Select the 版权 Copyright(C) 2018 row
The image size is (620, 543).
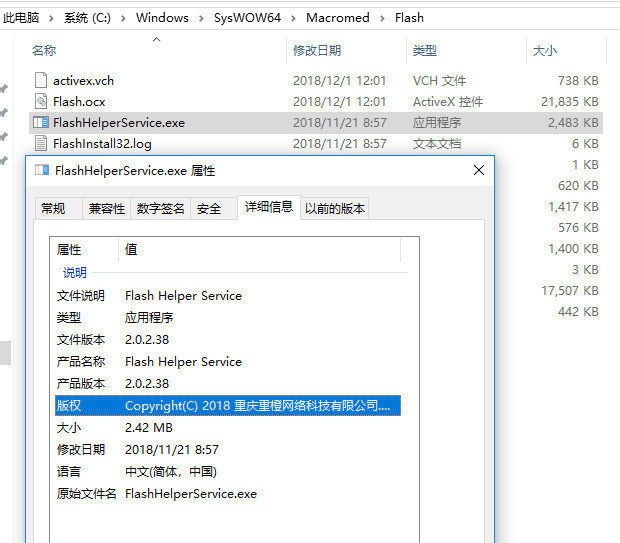coord(228,405)
